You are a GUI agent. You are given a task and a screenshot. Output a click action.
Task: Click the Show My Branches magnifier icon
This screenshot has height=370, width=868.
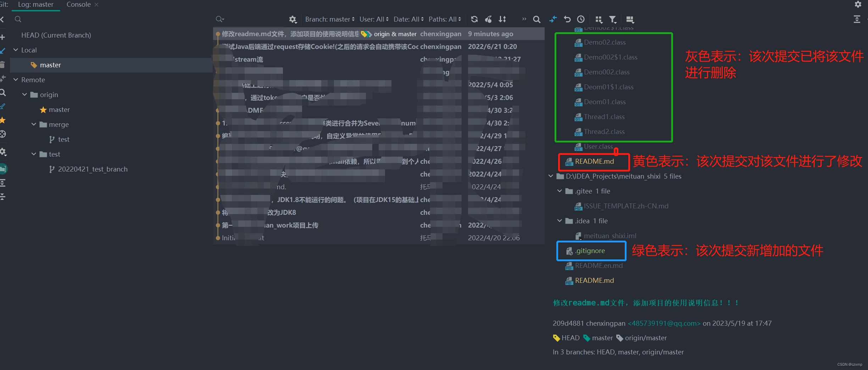2,92
